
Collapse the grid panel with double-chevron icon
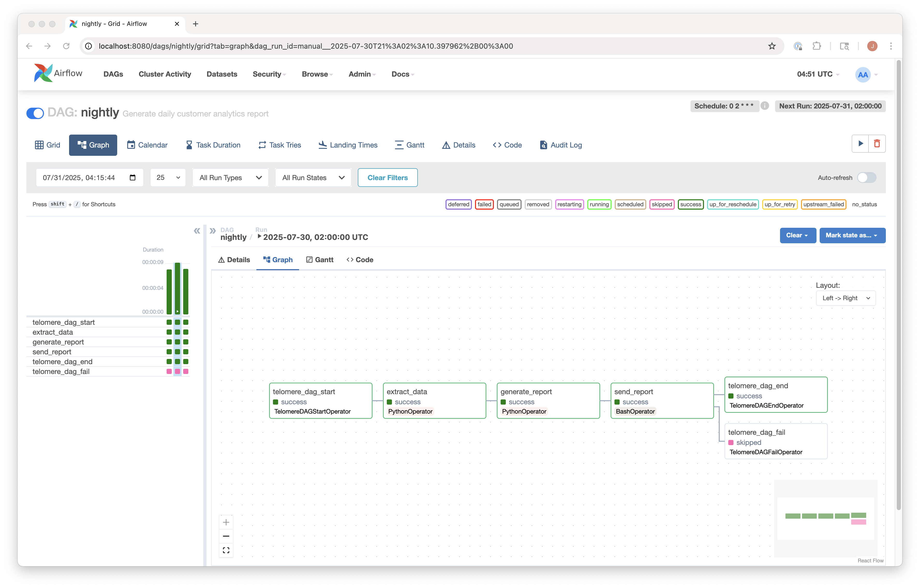pyautogui.click(x=197, y=231)
